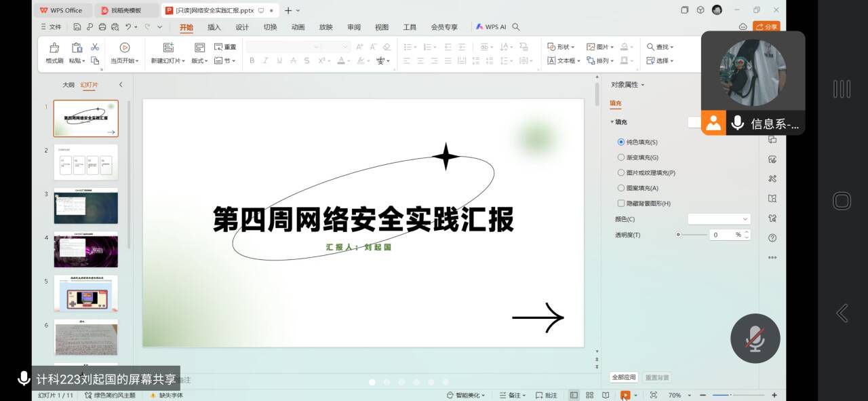Click the Apply to All (全部应用) button
This screenshot has width=868, height=401.
pyautogui.click(x=624, y=377)
